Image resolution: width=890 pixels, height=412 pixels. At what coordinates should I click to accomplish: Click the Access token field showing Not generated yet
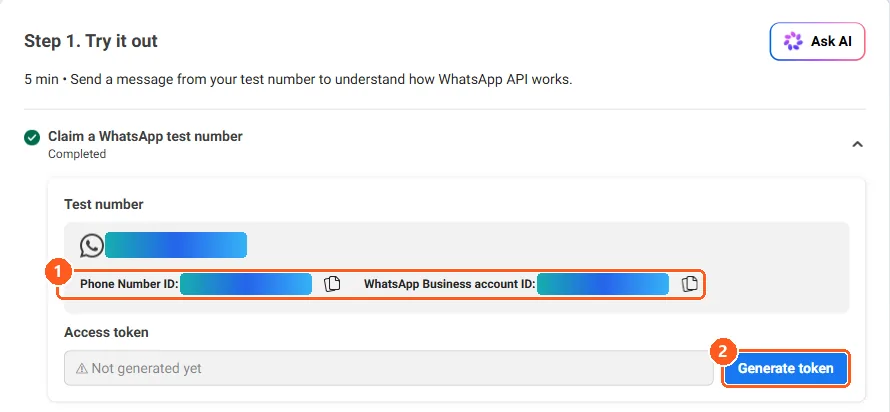[x=389, y=368]
